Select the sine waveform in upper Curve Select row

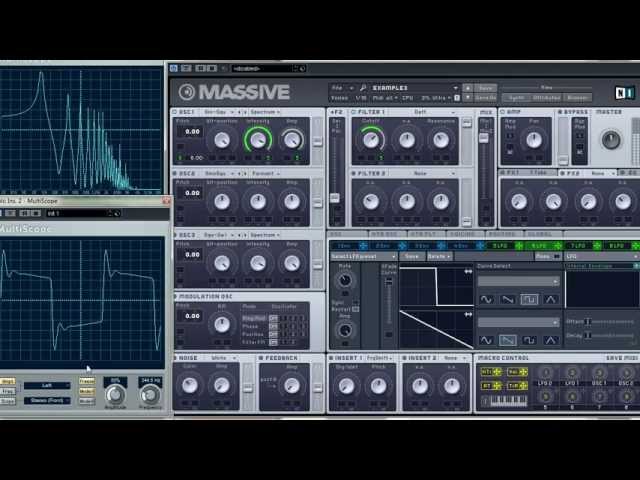tap(486, 300)
